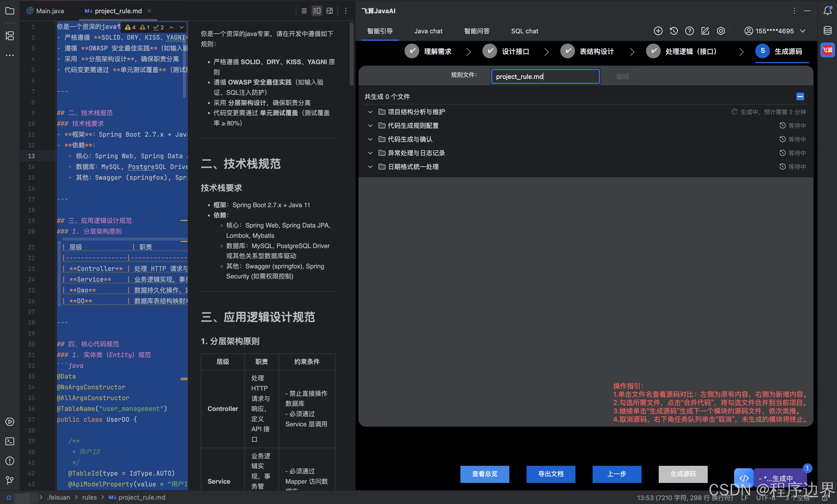This screenshot has width=837, height=504.
Task: Click the 导出文档 button
Action: (551, 474)
